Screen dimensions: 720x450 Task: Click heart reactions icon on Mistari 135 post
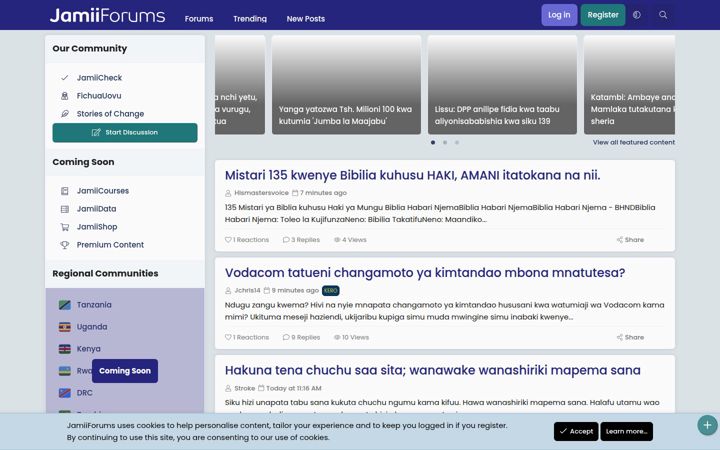228,240
